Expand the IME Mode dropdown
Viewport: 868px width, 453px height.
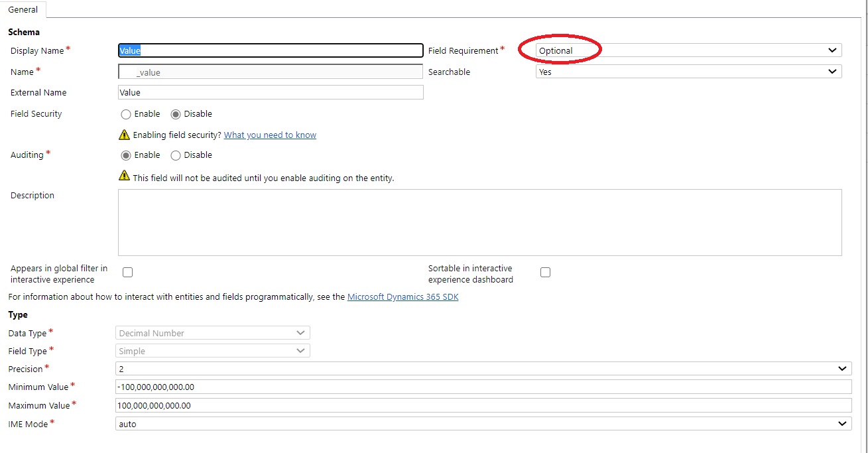pyautogui.click(x=483, y=423)
